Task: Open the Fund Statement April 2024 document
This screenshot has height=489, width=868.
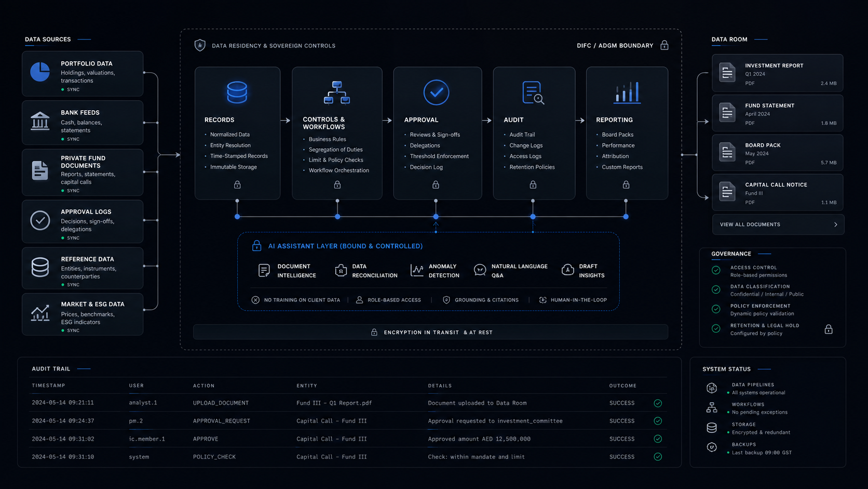Action: click(777, 113)
